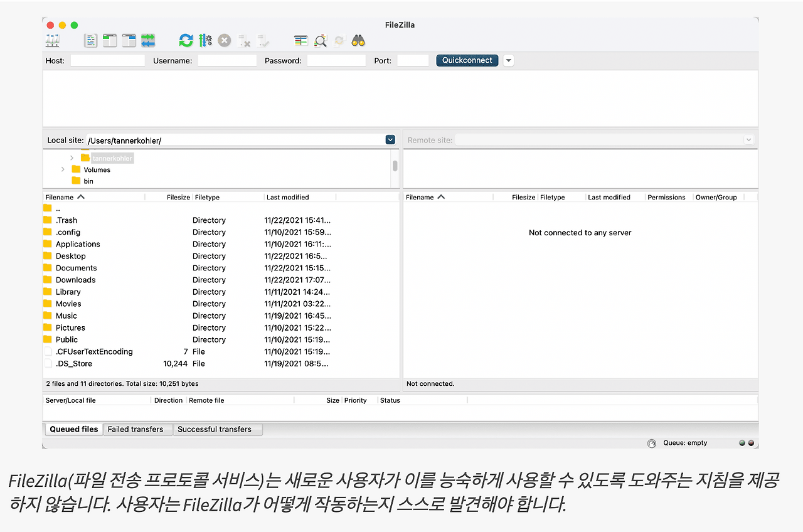The width and height of the screenshot is (803, 532).
Task: Open the Quickconnect history dropdown arrow
Action: pos(509,61)
